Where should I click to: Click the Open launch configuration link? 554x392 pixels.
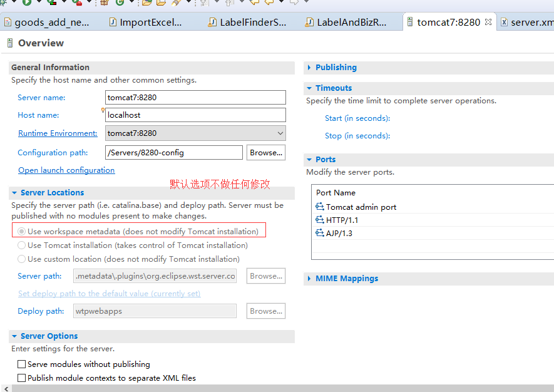(66, 170)
